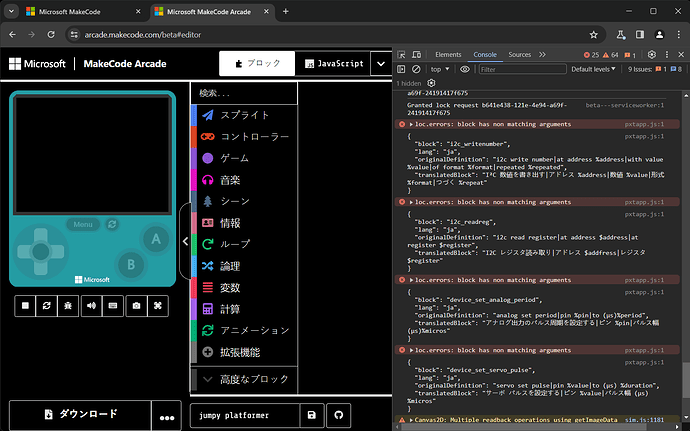Stop the simulator with the stop icon

[x=25, y=306]
